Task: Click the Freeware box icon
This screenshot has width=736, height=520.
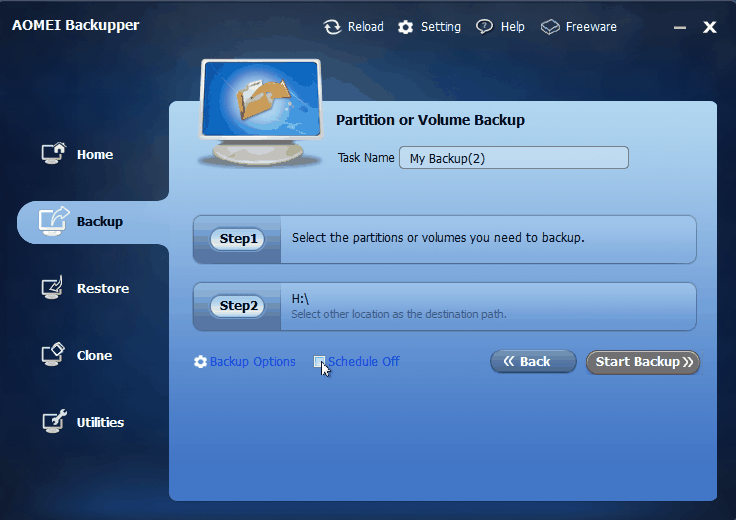Action: 550,27
